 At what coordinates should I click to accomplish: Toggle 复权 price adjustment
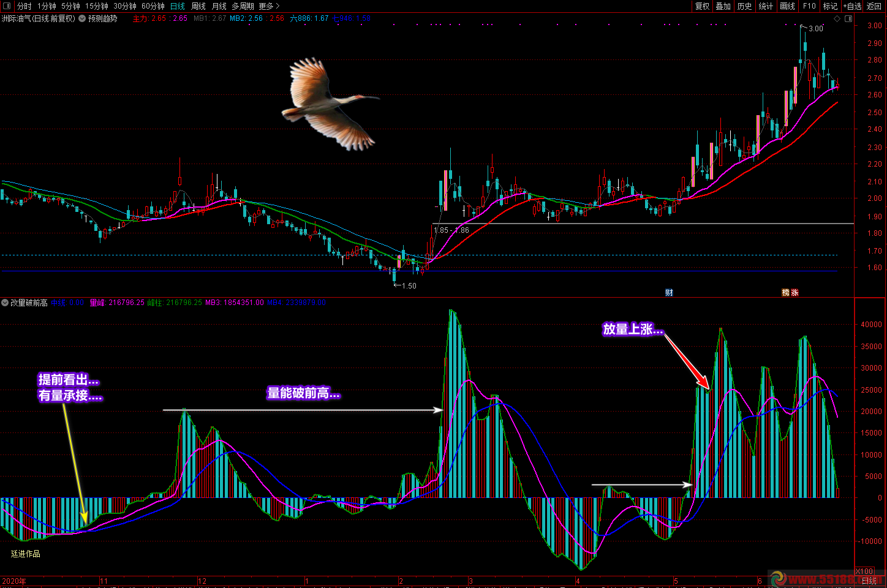tap(702, 6)
